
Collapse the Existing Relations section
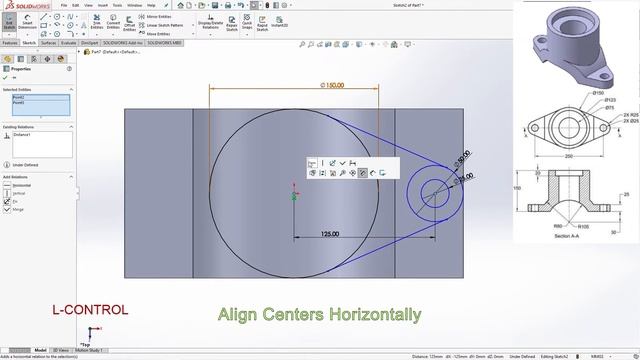click(71, 127)
